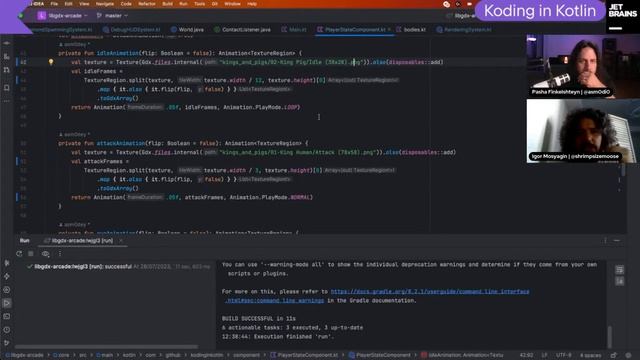This screenshot has height=360, width=640.
Task: Close the libgdx-arcade:lwjgl3 [run] tab
Action: (x=121, y=241)
